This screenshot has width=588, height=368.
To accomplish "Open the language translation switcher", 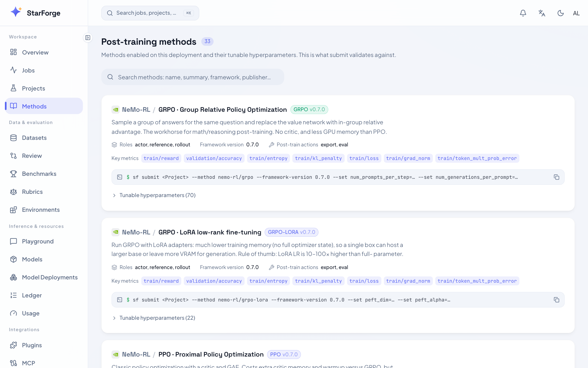I will 542,13.
